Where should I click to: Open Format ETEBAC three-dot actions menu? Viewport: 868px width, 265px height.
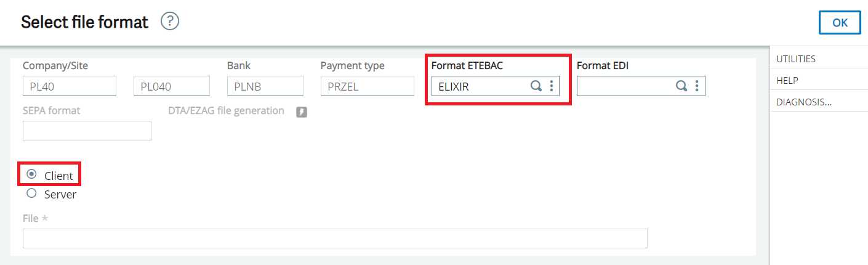(552, 86)
